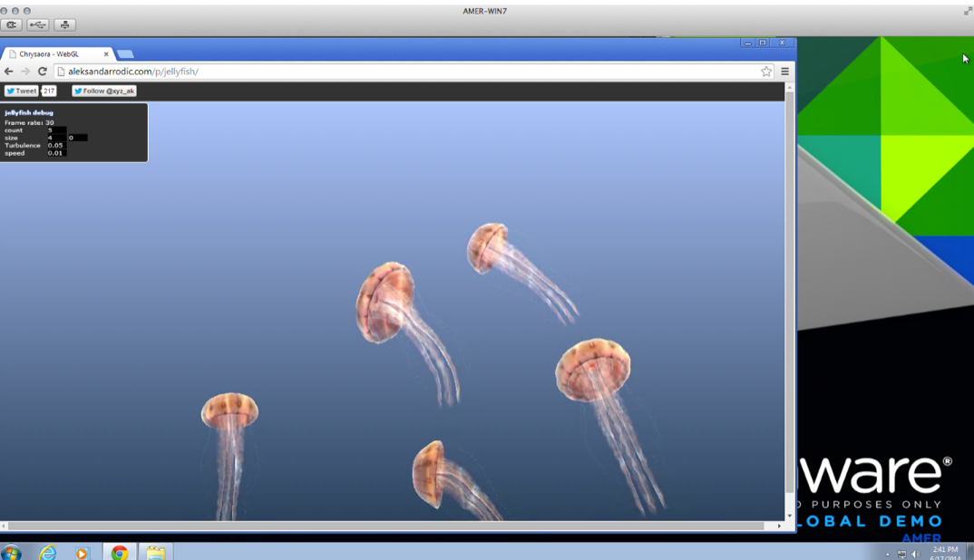
Task: Click the Follow @xyz_ak button
Action: coord(103,91)
